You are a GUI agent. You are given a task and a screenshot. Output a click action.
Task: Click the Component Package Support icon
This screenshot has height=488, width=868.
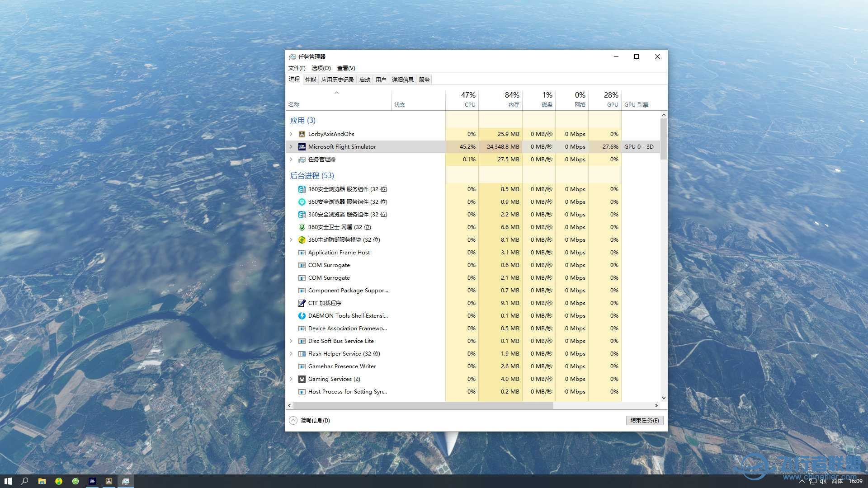302,291
